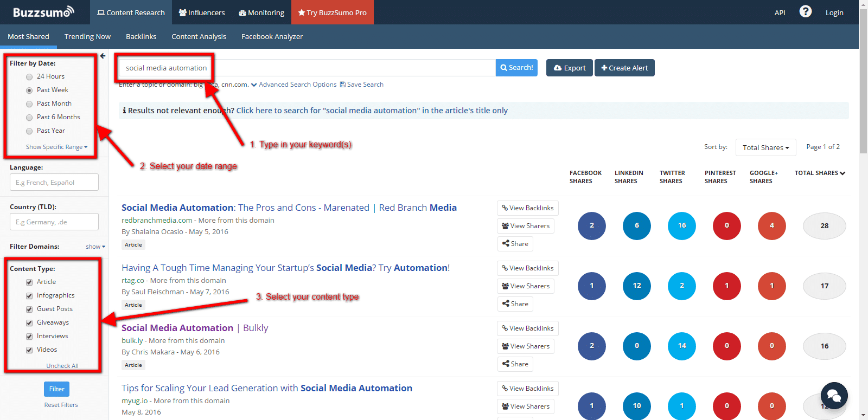868x420 pixels.
Task: Open the help question mark icon
Action: point(806,11)
